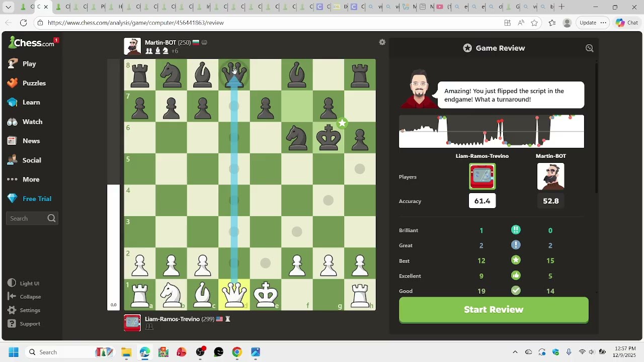644x362 pixels.
Task: Click the Excellent thumbs-up icon
Action: (x=516, y=276)
